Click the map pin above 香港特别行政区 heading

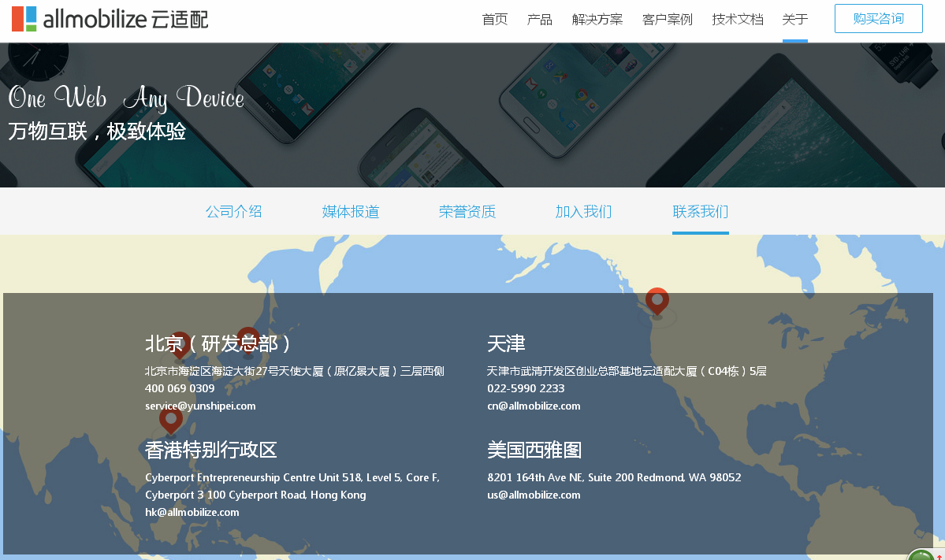(x=170, y=420)
